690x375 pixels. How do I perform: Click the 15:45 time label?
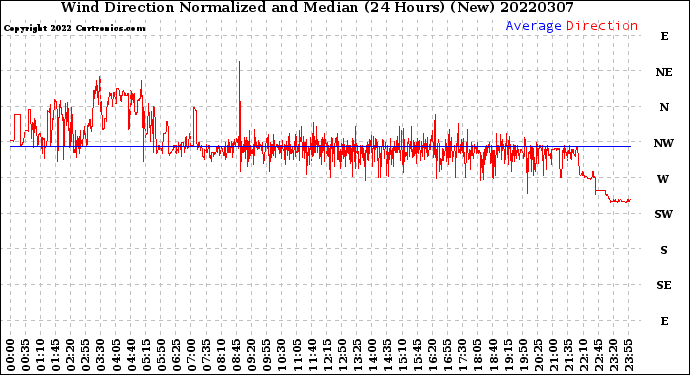click(417, 355)
